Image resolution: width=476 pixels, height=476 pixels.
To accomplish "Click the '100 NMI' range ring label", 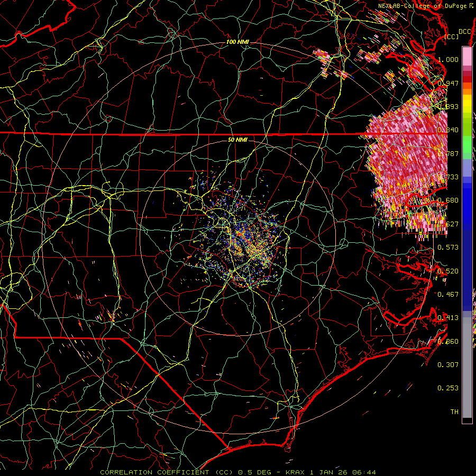I will click(237, 42).
